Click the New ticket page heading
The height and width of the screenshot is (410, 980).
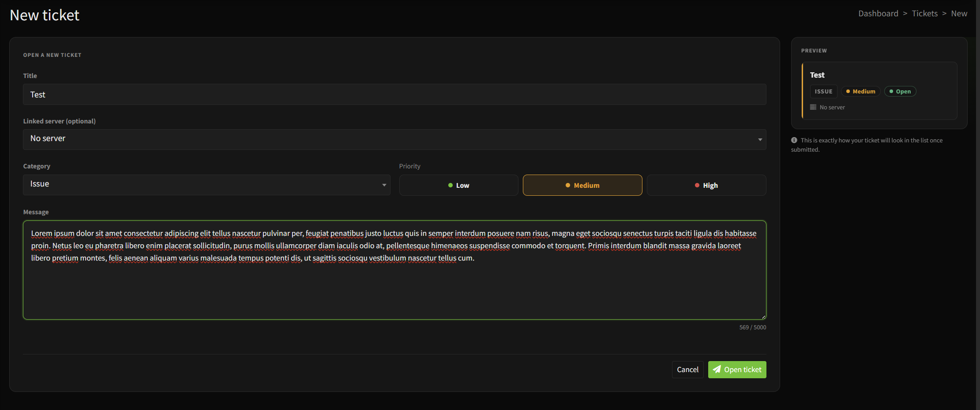(x=45, y=15)
